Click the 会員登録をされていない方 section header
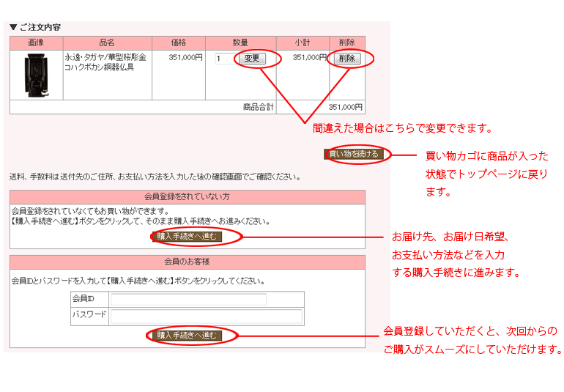This screenshot has width=564, height=392. click(187, 197)
